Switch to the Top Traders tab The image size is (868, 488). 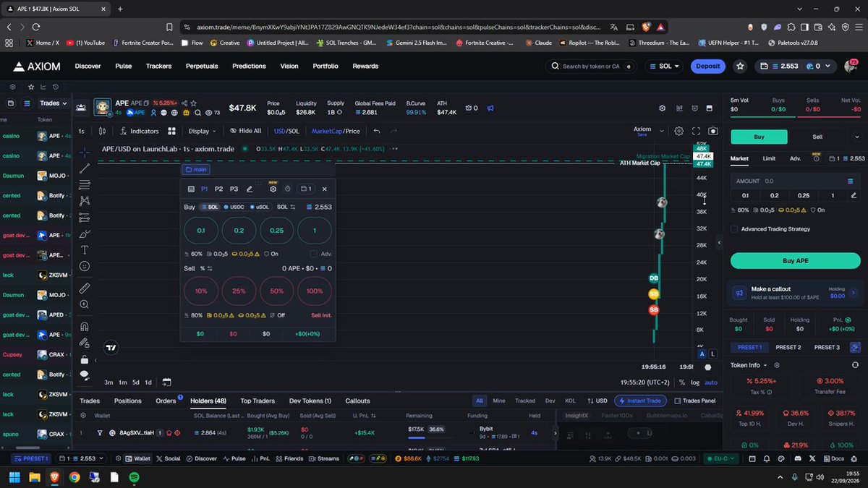point(258,401)
